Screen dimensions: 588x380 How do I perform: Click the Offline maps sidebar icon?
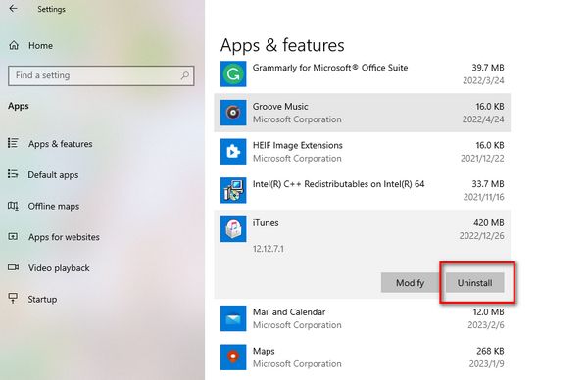pyautogui.click(x=13, y=206)
